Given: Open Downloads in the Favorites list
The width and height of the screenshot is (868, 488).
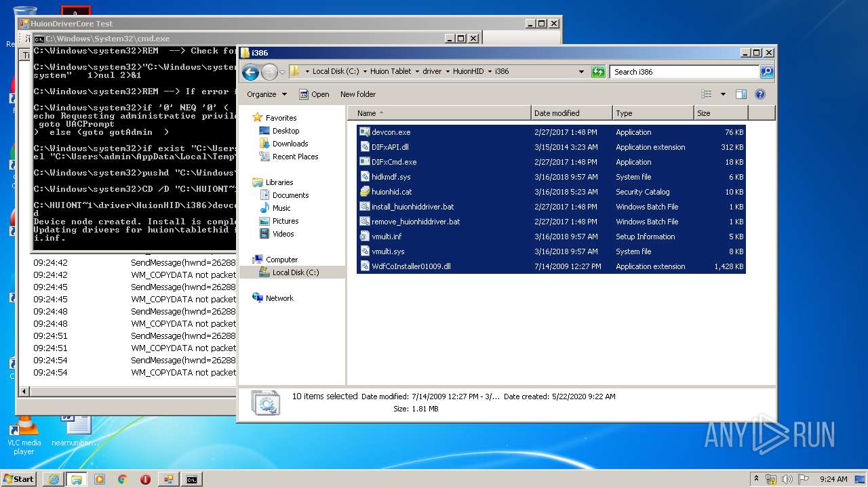Looking at the screenshot, I should click(x=290, y=144).
